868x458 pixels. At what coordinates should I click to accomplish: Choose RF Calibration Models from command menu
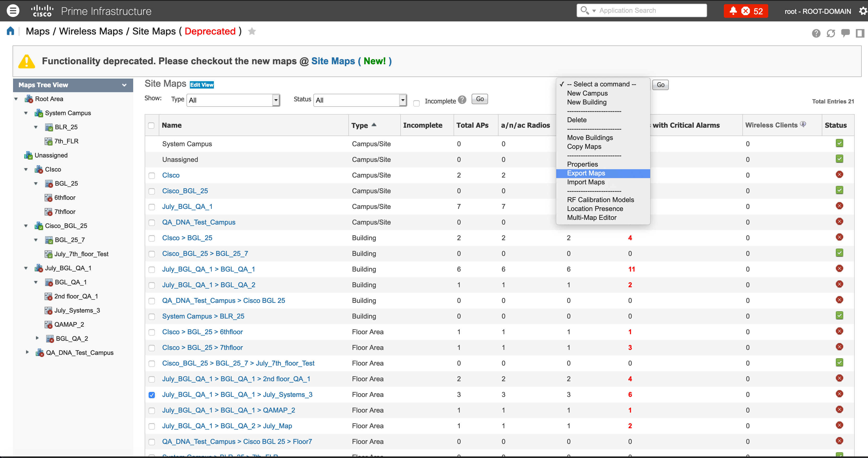pos(603,200)
